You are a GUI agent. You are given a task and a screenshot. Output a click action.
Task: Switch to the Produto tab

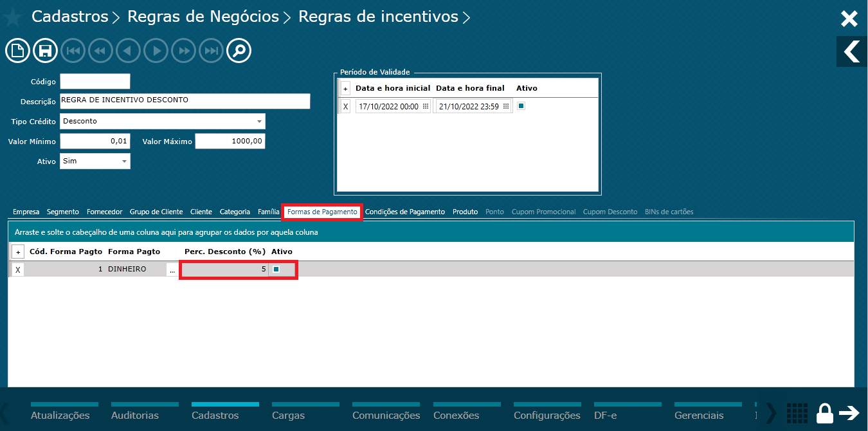coord(465,212)
